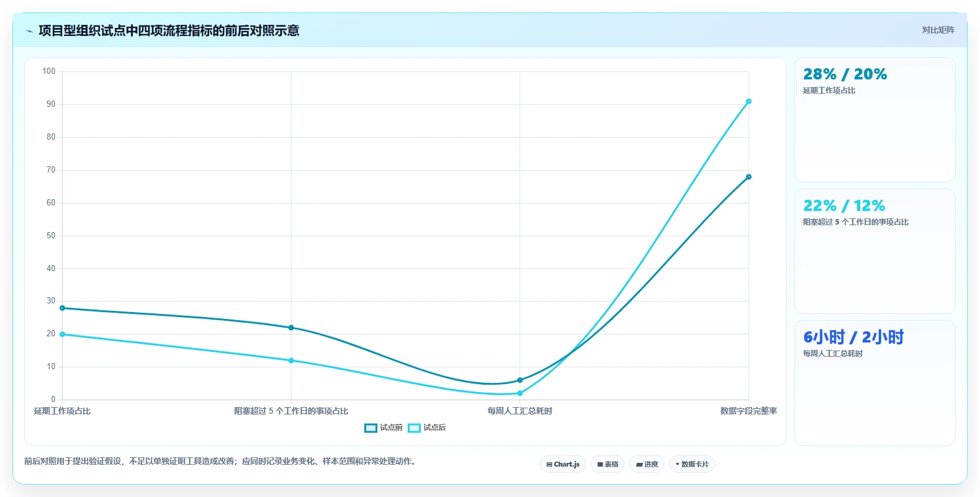Click the footer note starting with 前后对照用于提出验证假设
Viewport: 980px width, 497px height.
(x=222, y=461)
